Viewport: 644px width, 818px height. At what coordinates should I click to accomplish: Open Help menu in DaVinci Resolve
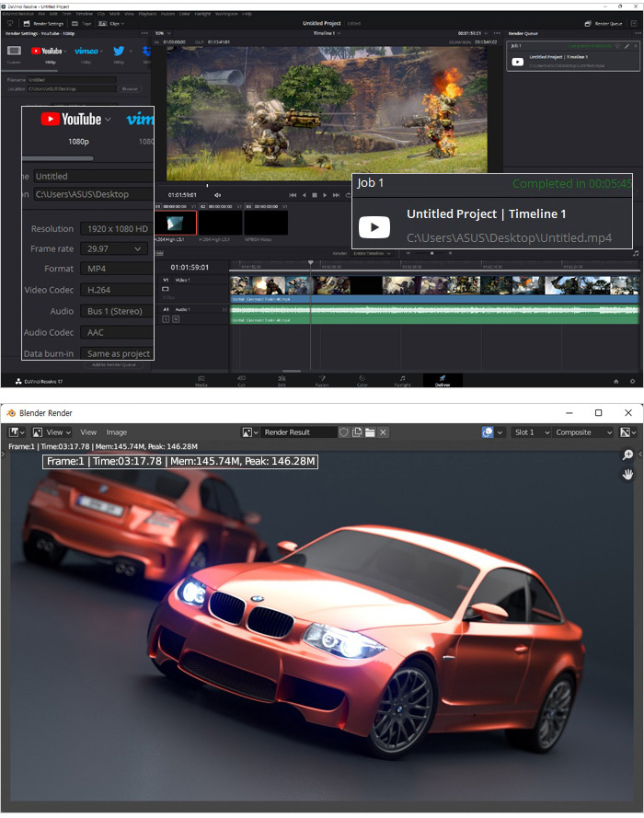coord(247,14)
